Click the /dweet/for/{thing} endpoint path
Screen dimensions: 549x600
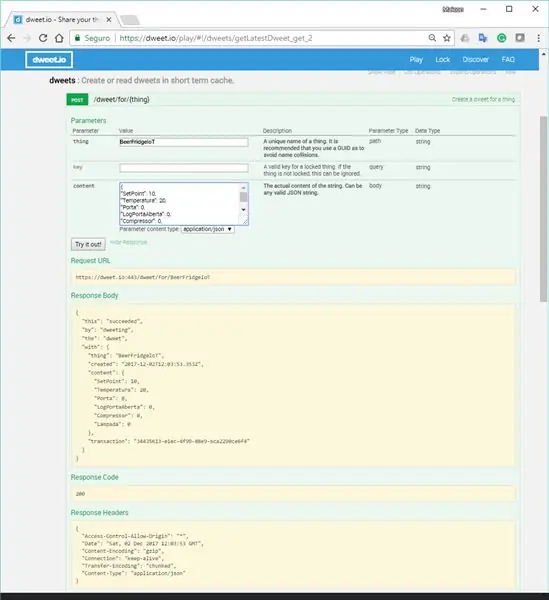pos(122,99)
